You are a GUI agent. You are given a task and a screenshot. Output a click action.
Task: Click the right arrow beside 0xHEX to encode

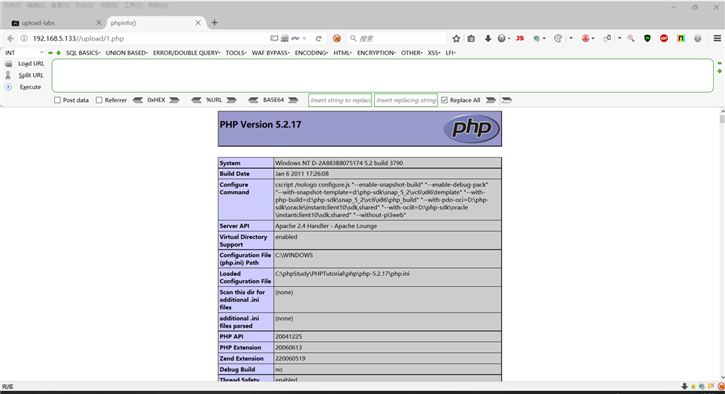[174, 100]
